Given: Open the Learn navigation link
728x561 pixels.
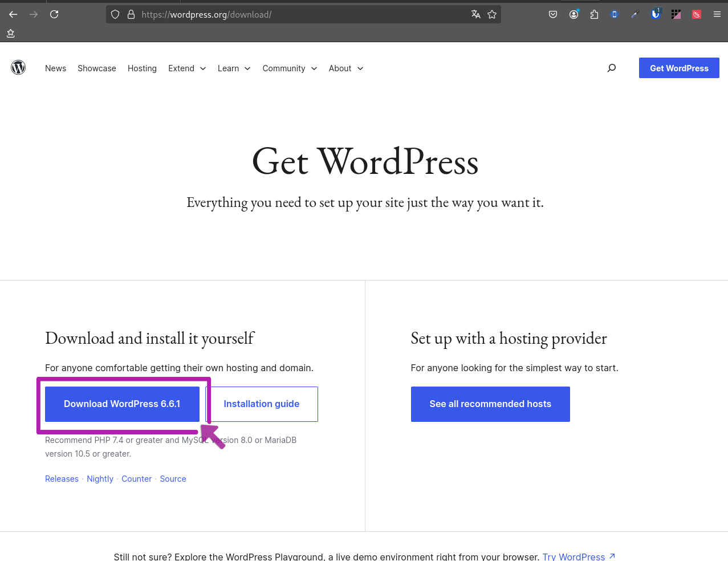Looking at the screenshot, I should [x=228, y=68].
